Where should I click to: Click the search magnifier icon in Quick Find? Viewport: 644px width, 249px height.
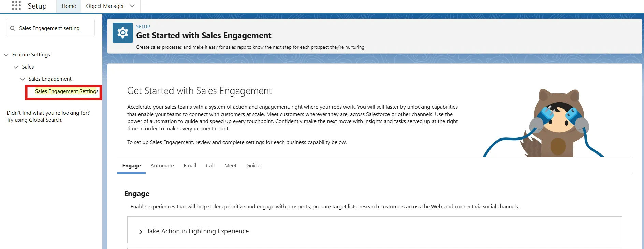click(x=13, y=28)
